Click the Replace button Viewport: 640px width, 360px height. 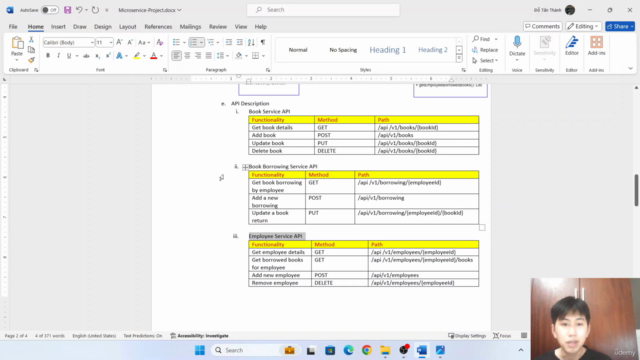(485, 50)
